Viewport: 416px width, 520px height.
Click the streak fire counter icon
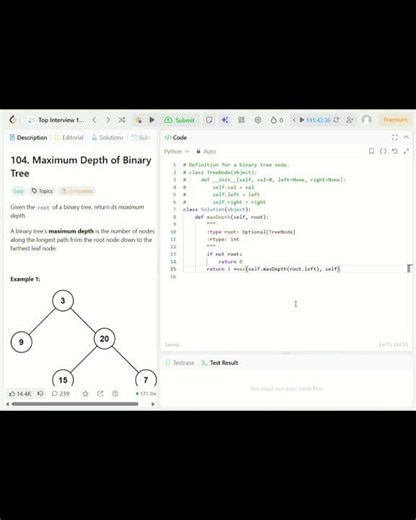click(277, 120)
